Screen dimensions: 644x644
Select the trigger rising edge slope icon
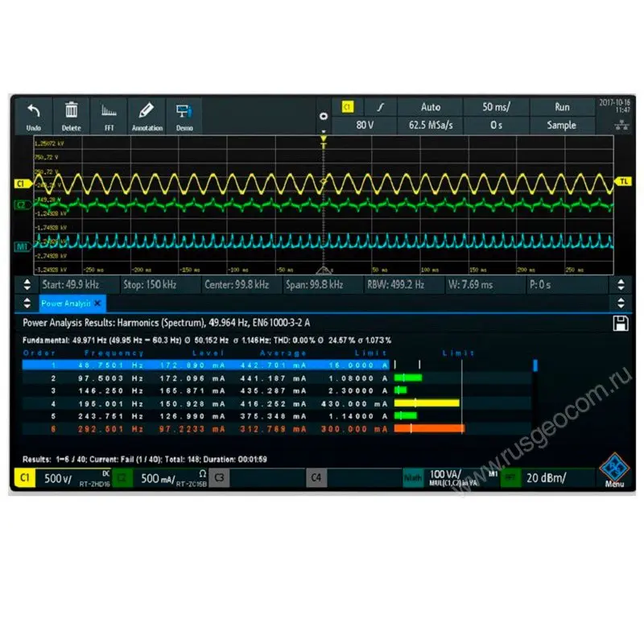(x=382, y=107)
